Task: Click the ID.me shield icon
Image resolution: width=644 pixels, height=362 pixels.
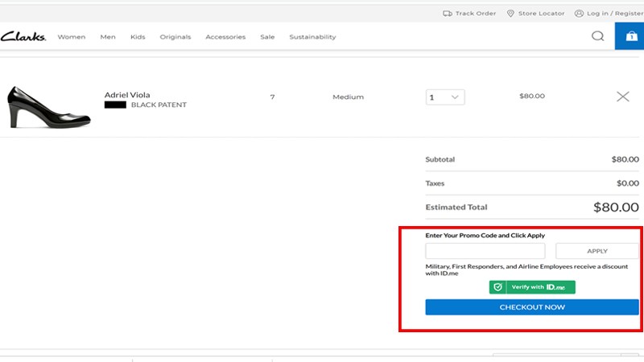Action: tap(498, 287)
